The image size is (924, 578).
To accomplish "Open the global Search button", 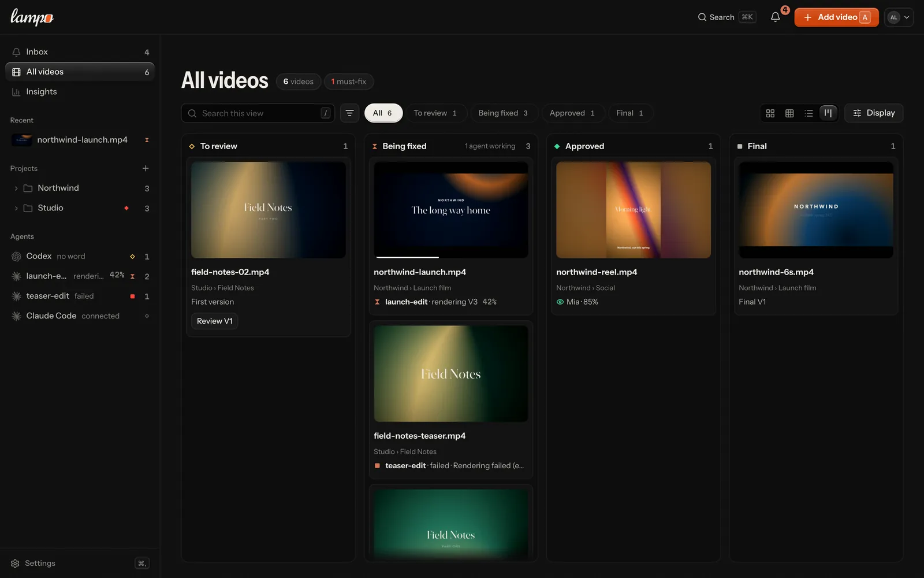I will 726,17.
